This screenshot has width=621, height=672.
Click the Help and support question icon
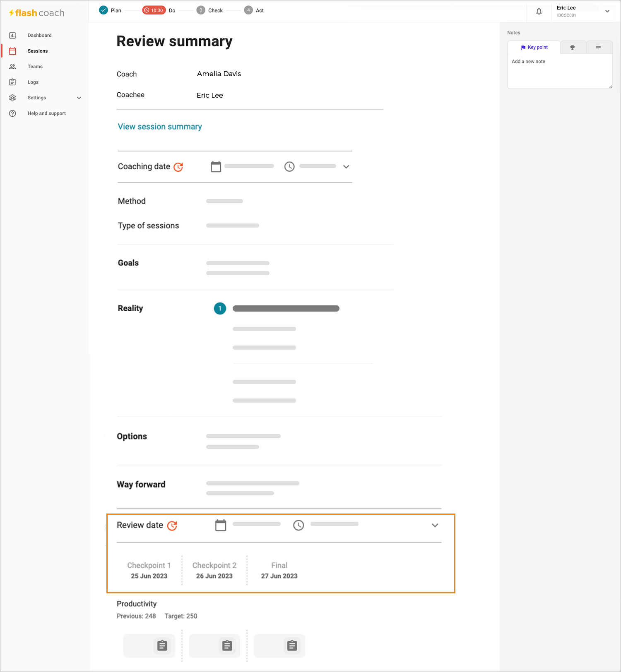coord(12,113)
